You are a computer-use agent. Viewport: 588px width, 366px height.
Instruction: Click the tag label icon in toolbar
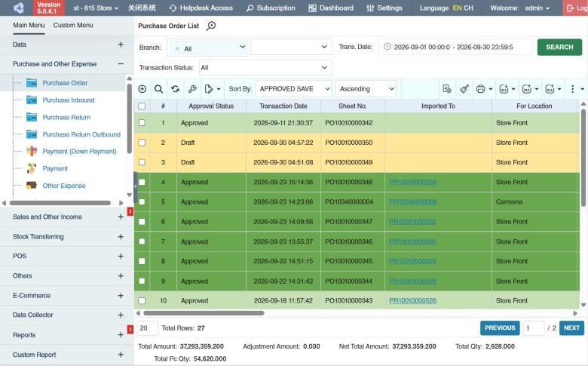pyautogui.click(x=209, y=89)
